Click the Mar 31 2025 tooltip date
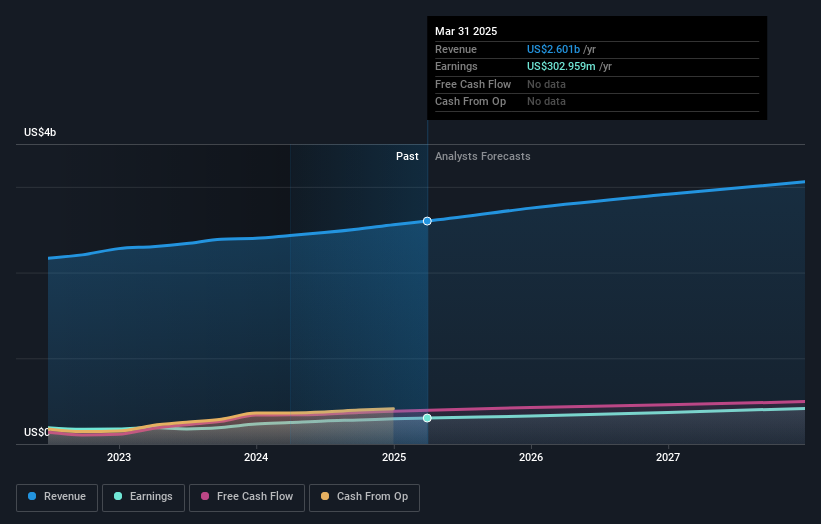 (x=466, y=31)
